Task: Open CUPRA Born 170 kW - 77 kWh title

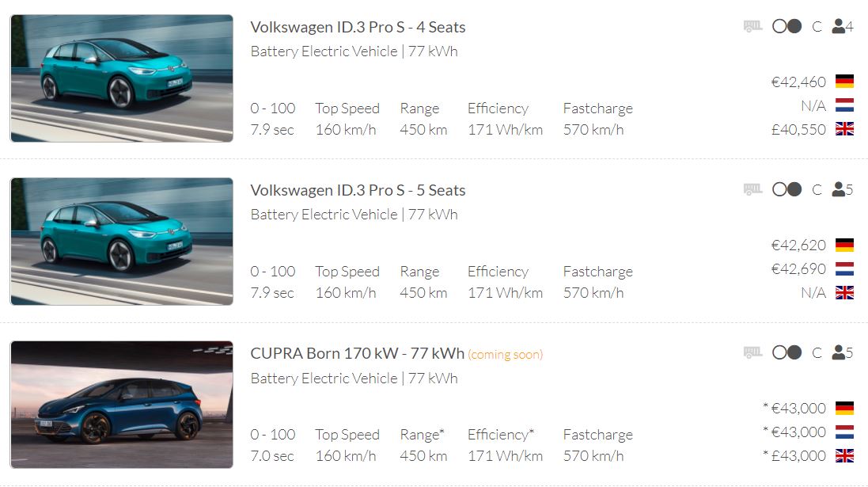Action: [357, 353]
